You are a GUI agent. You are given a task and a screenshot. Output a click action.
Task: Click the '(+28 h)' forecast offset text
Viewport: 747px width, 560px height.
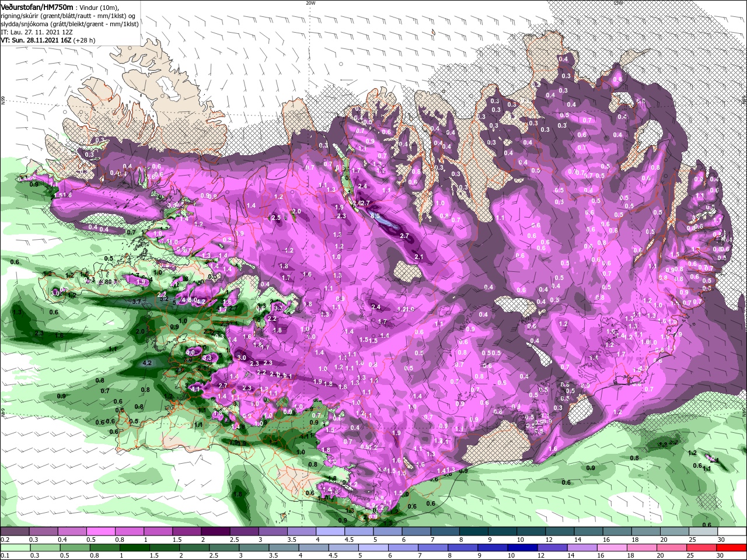[85, 40]
